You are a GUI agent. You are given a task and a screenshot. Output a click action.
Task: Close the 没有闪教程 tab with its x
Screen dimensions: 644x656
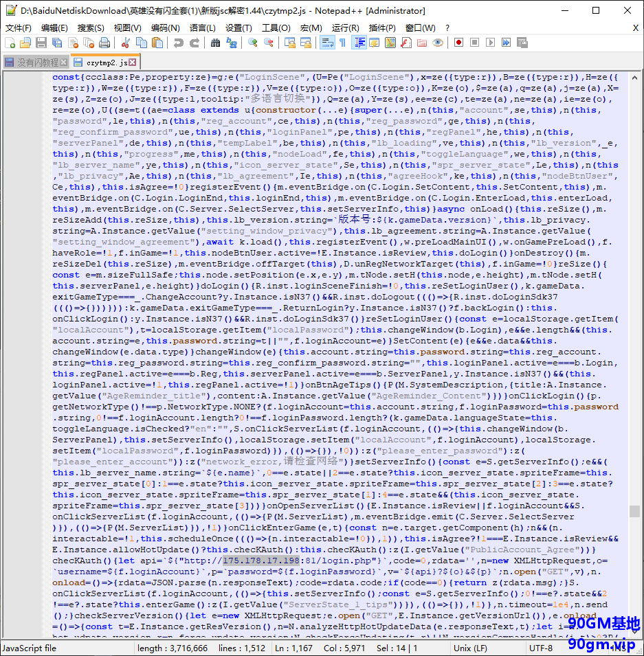click(64, 63)
